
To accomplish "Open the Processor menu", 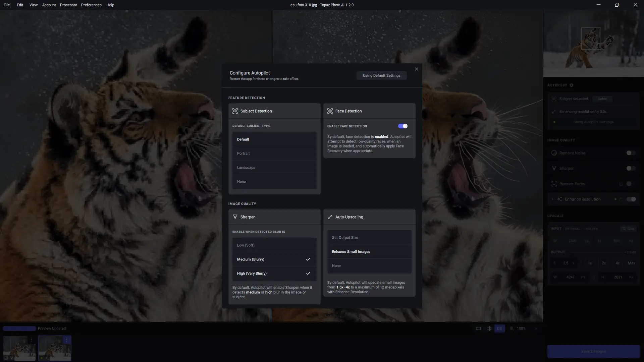I will [68, 5].
